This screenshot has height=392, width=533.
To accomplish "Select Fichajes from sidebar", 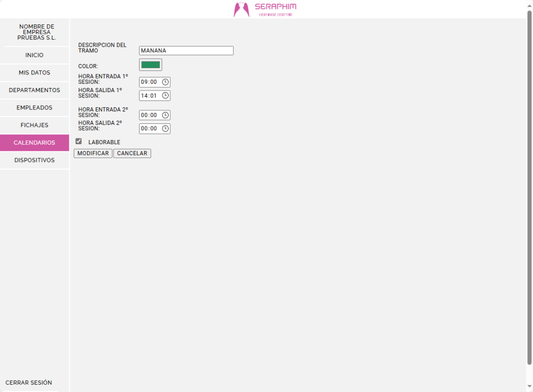I will tap(34, 125).
